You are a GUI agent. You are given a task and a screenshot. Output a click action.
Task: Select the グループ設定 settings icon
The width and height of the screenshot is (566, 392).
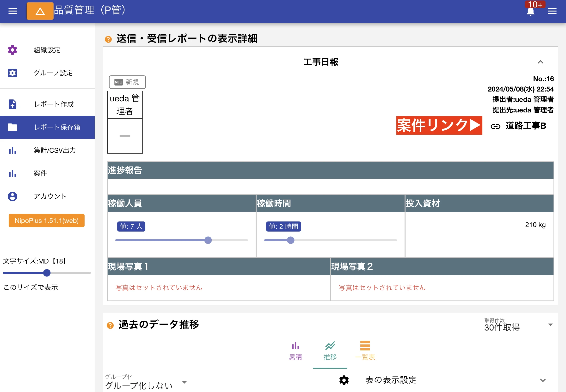12,73
